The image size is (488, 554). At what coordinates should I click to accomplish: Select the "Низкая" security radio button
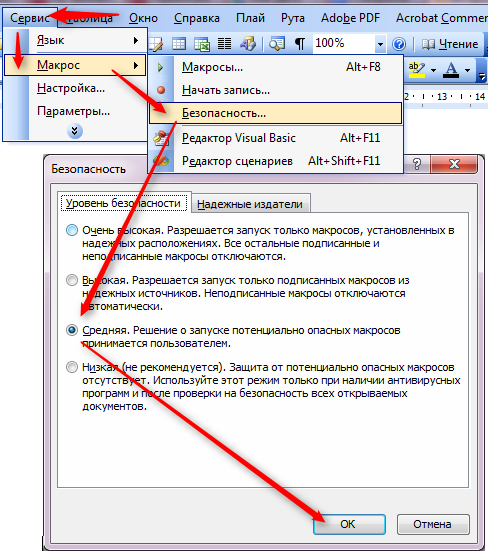(72, 367)
